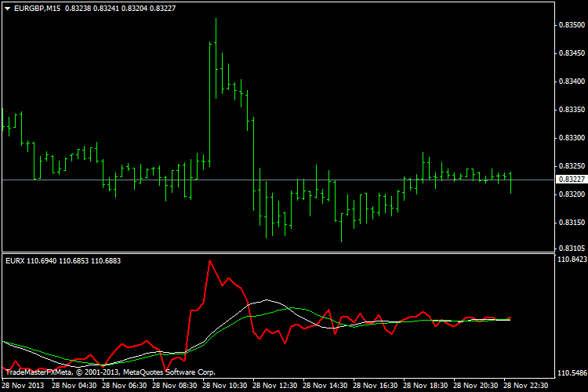This screenshot has width=588, height=392.
Task: Click the 0.83250 price scale label
Action: tap(570, 166)
